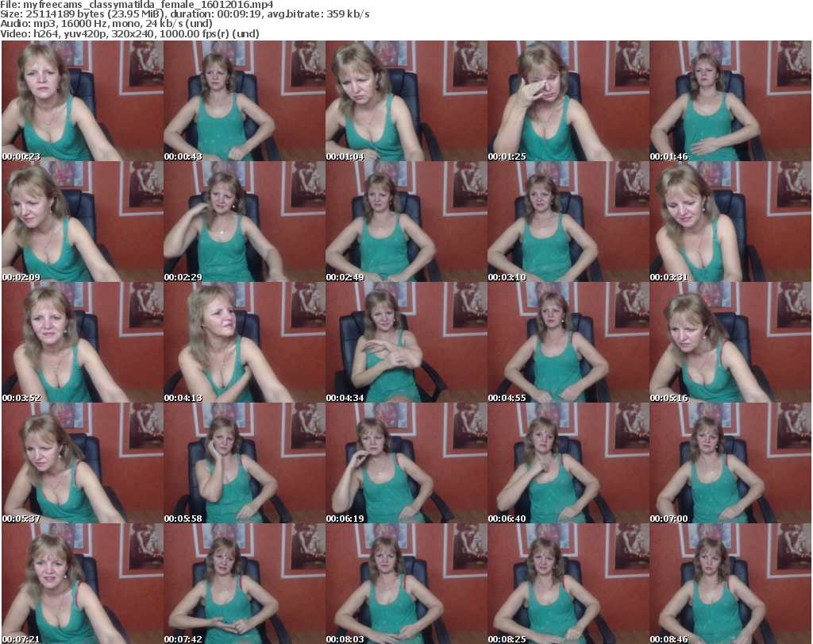Select the thumbnail stamped 00:07:42
The width and height of the screenshot is (813, 644).
(x=245, y=584)
